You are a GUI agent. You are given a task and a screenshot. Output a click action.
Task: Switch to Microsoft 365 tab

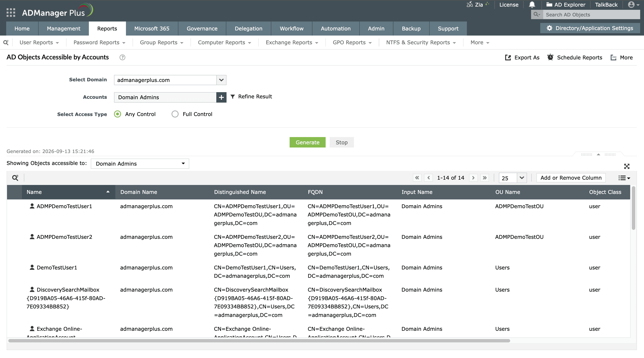[152, 29]
